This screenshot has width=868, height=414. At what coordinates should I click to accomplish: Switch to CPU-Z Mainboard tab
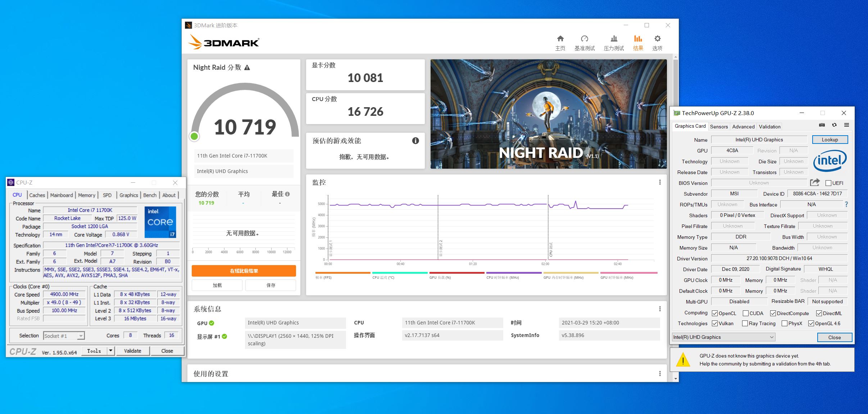pos(61,195)
